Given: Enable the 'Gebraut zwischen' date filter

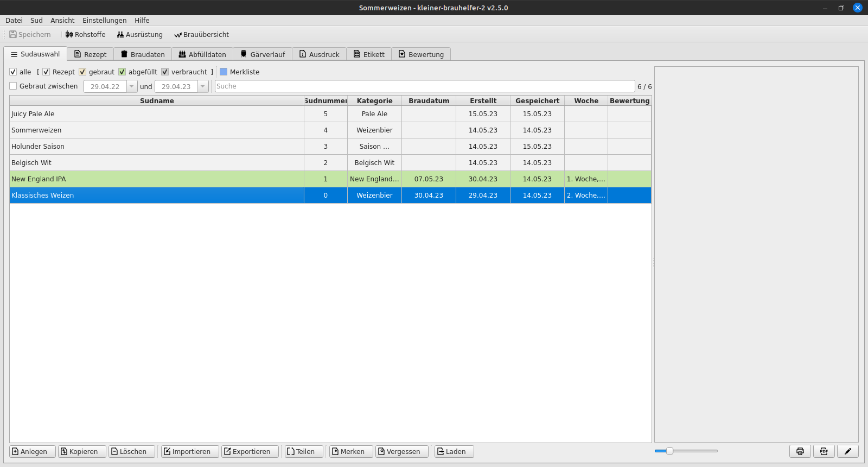Looking at the screenshot, I should coord(14,86).
